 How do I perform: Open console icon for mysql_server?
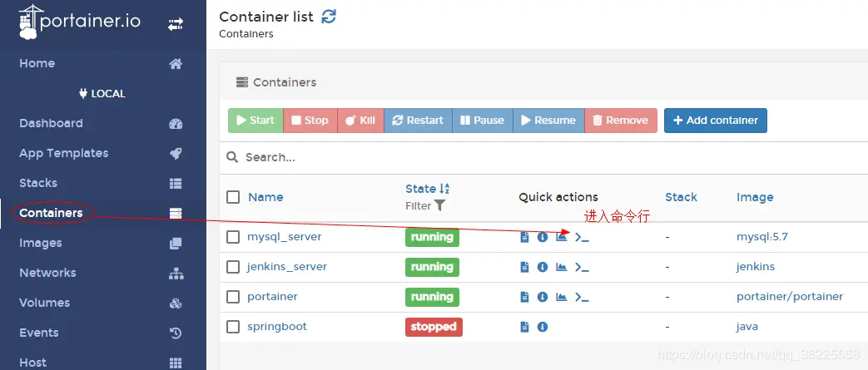click(581, 237)
